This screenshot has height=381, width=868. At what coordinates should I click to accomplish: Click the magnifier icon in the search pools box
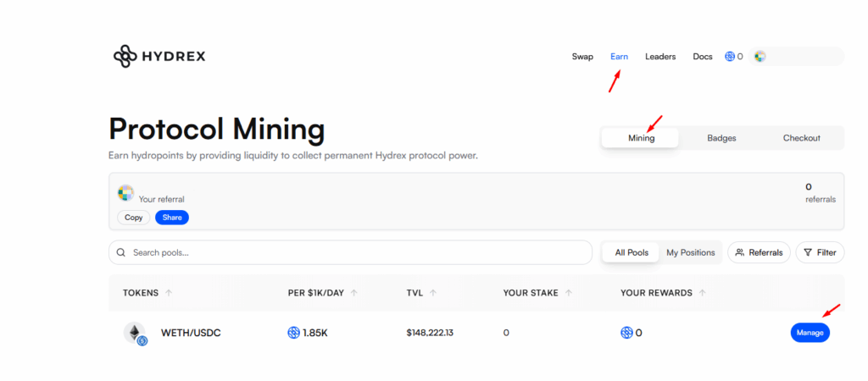click(x=120, y=252)
